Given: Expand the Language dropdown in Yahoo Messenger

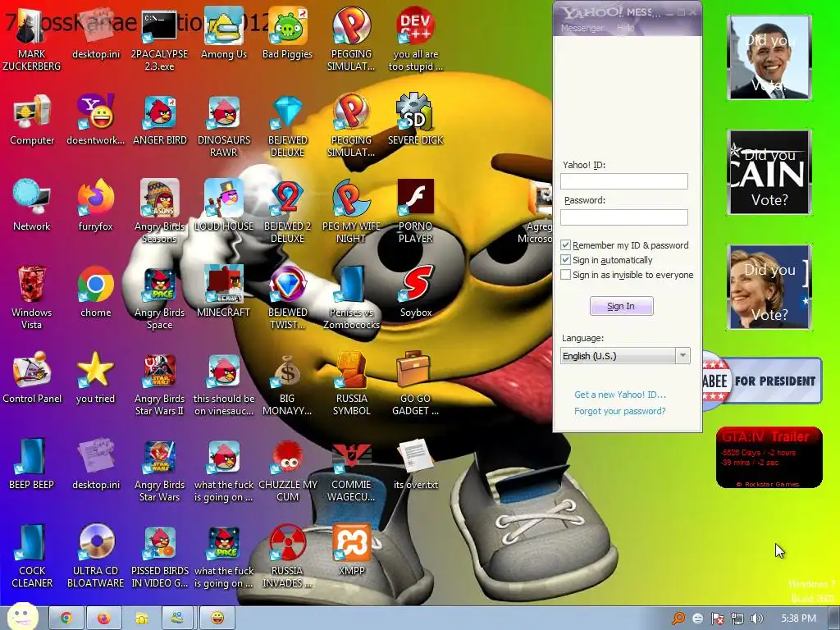Looking at the screenshot, I should [682, 356].
